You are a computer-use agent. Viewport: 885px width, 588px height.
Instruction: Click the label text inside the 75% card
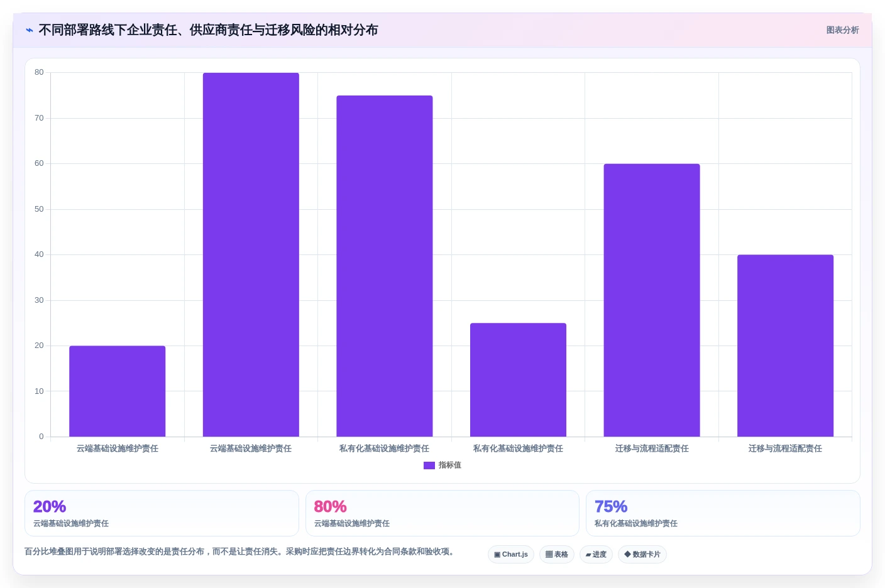(x=636, y=523)
